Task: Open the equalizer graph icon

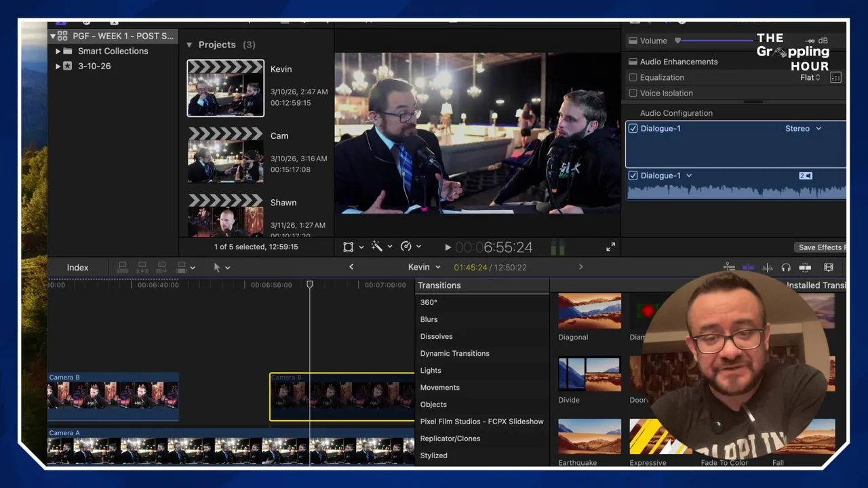Action: (x=835, y=78)
